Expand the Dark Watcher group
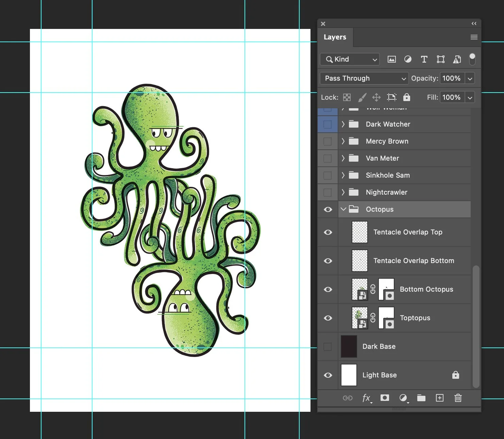The image size is (504, 439). pyautogui.click(x=343, y=124)
